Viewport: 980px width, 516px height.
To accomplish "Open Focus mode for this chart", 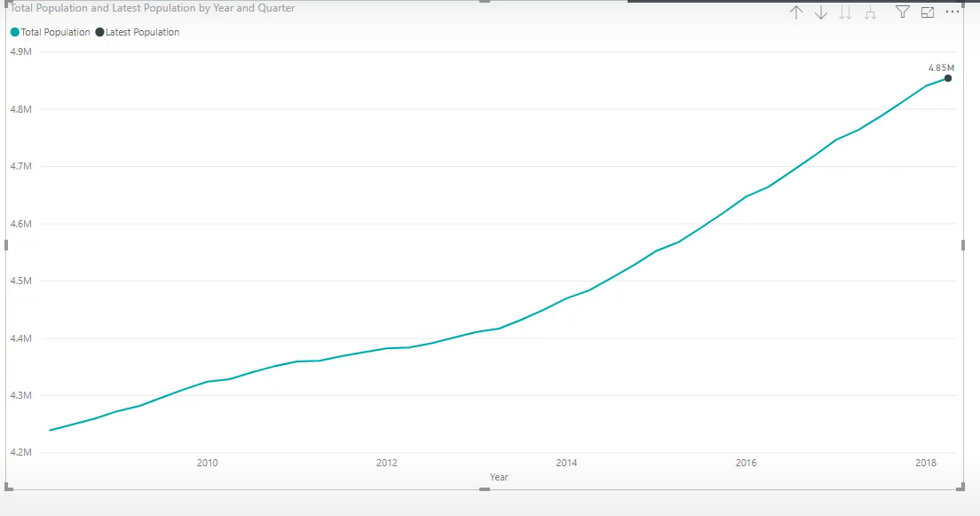I will (928, 12).
